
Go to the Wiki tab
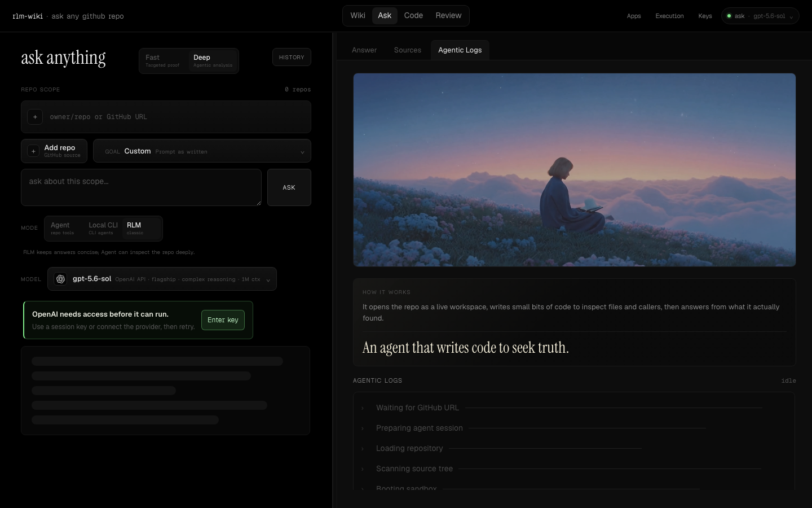[358, 16]
